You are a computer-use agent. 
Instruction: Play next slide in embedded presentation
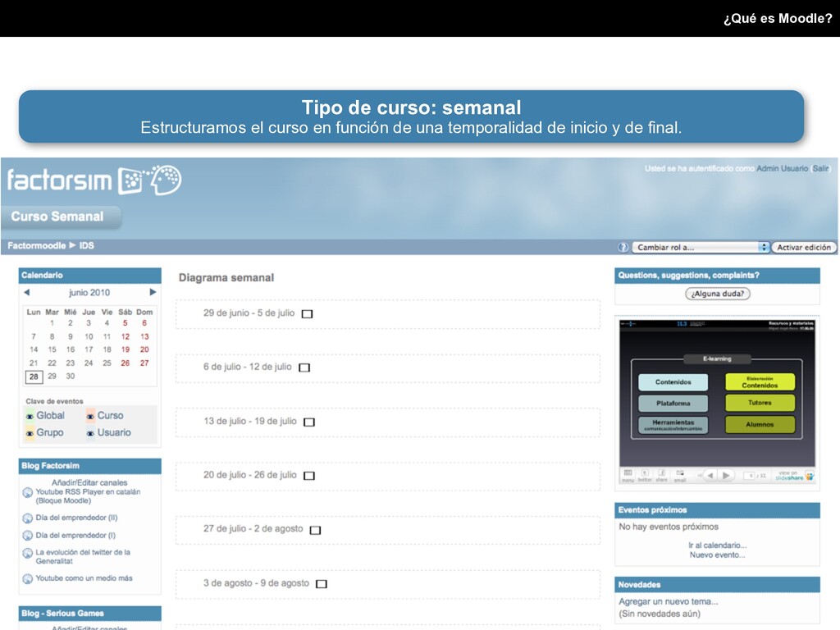pos(726,475)
